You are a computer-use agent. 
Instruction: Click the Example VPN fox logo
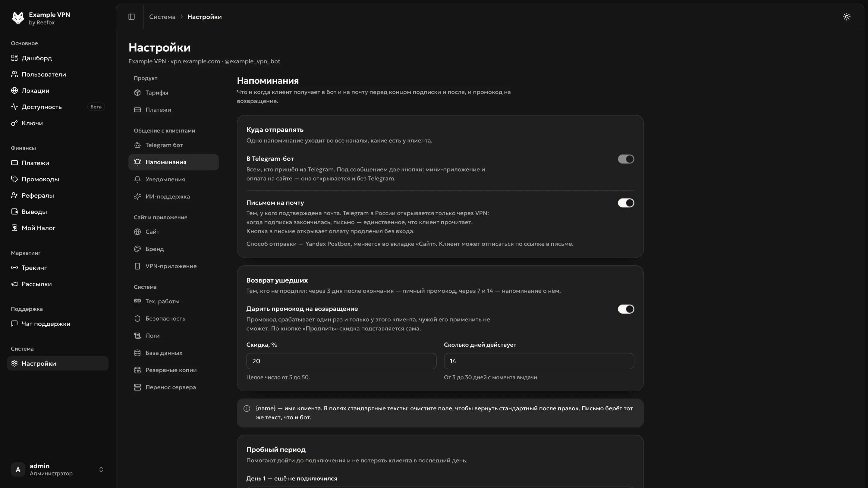pyautogui.click(x=18, y=18)
